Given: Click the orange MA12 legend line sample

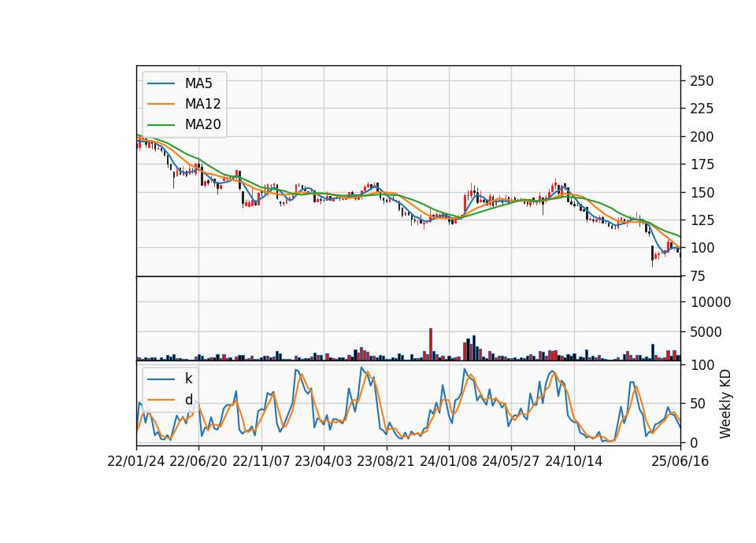Looking at the screenshot, I should 161,104.
